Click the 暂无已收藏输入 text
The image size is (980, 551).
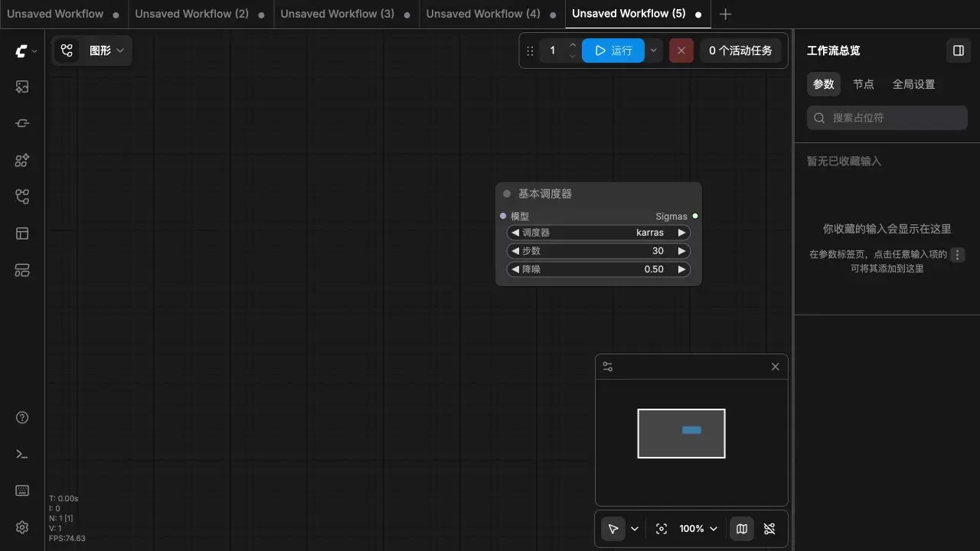coord(844,161)
